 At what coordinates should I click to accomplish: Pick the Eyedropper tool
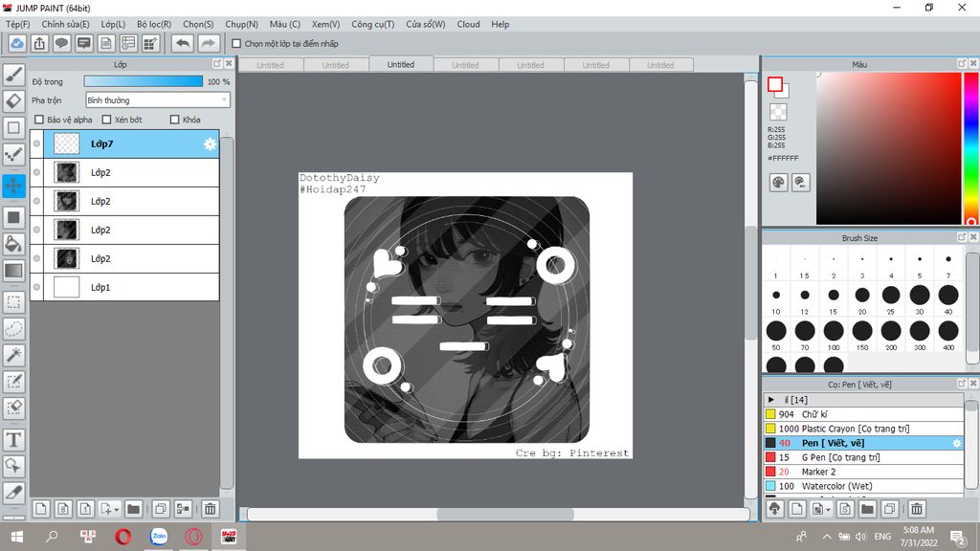13,493
